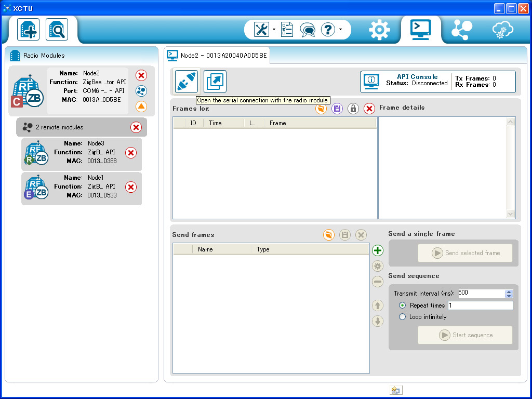Detach console view icon
Screen dimensions: 532x399
point(215,82)
